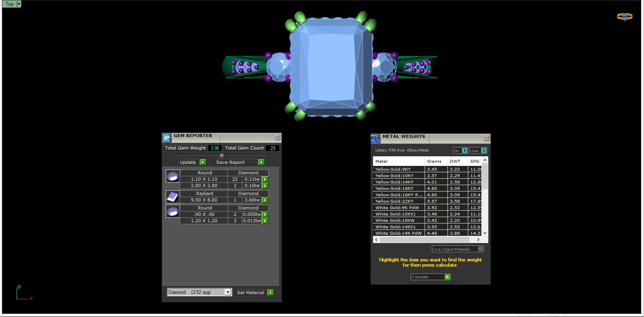Select Yellow Gold:14KY metal row
644x317 pixels.
[398, 182]
